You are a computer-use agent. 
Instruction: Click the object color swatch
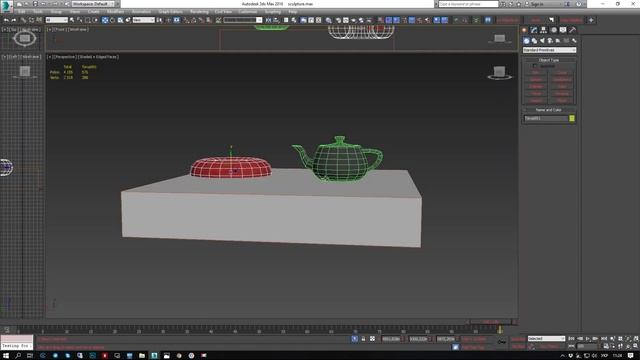[x=572, y=118]
